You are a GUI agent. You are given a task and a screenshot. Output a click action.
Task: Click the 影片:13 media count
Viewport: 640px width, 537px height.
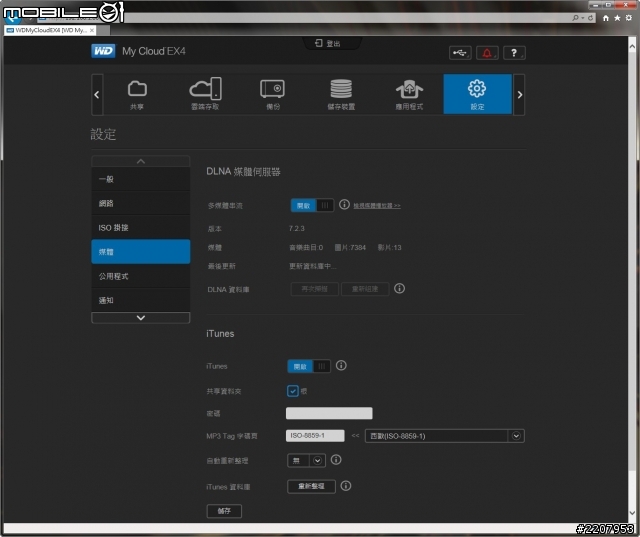(389, 248)
